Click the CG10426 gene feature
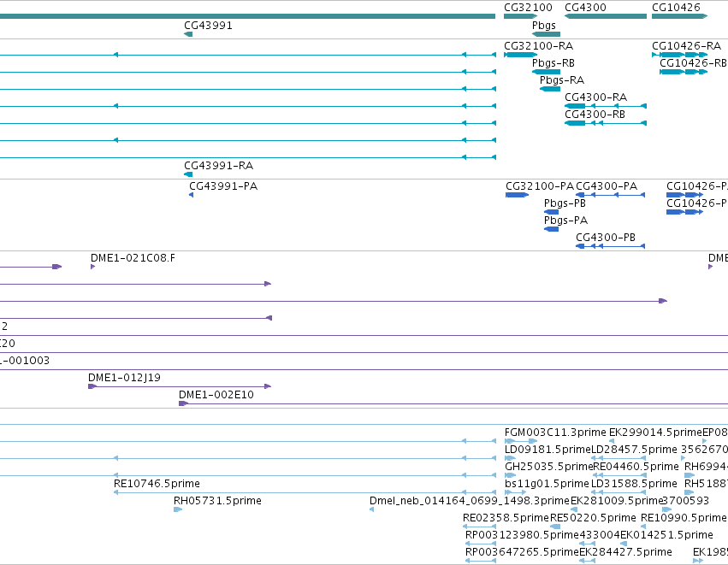This screenshot has width=728, height=565. click(x=680, y=16)
